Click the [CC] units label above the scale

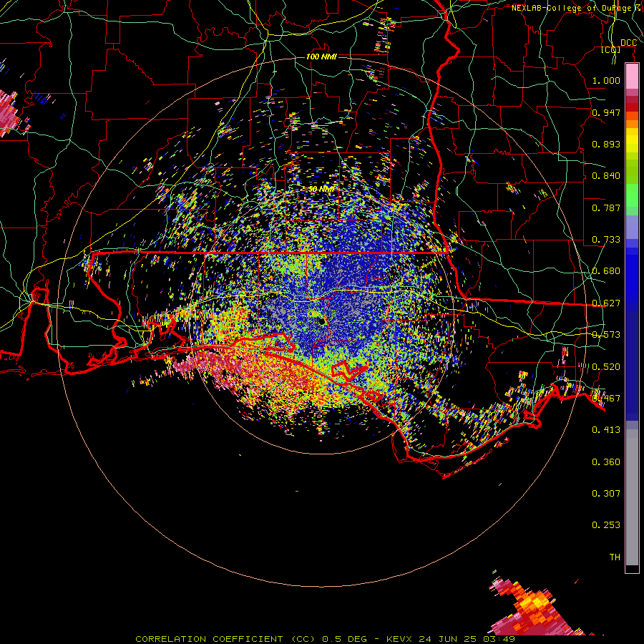[611, 50]
